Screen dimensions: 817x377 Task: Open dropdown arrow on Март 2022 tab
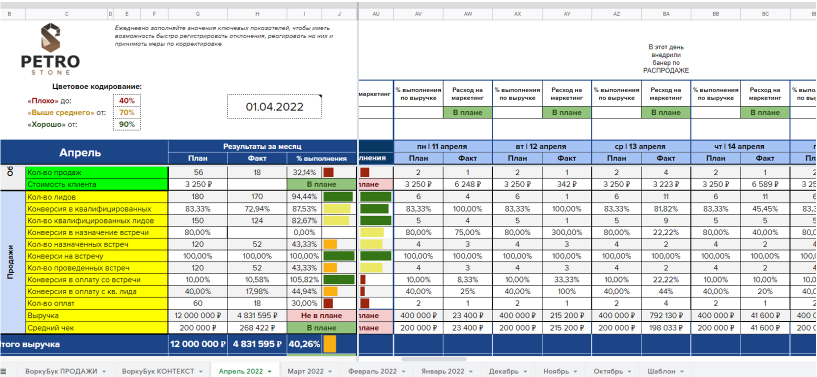click(x=329, y=371)
